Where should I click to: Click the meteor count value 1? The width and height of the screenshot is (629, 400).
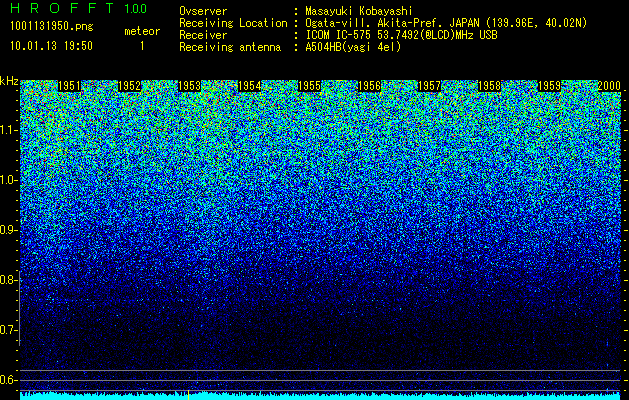coord(142,46)
